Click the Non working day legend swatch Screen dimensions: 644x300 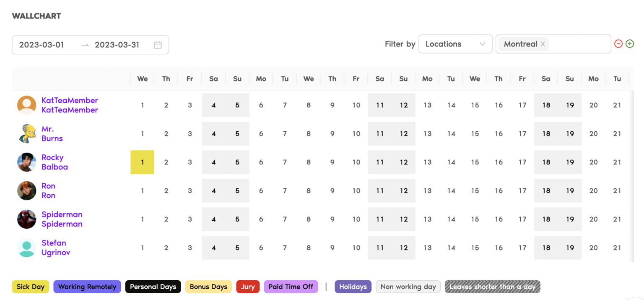pyautogui.click(x=408, y=287)
